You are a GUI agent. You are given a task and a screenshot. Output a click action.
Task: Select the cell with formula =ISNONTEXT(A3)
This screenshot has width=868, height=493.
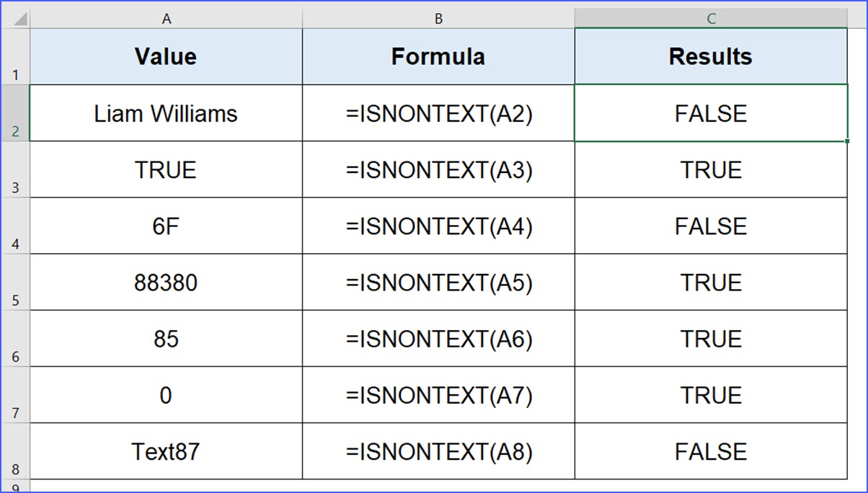click(438, 169)
